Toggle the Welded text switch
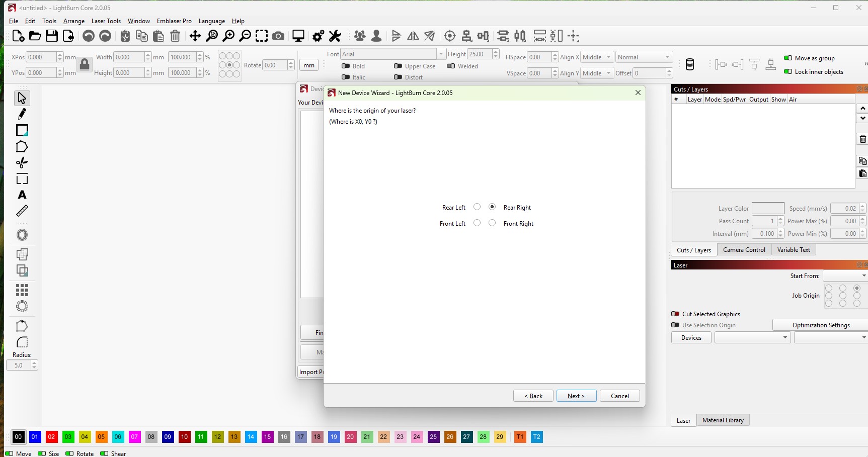The height and width of the screenshot is (457, 868). pyautogui.click(x=451, y=66)
